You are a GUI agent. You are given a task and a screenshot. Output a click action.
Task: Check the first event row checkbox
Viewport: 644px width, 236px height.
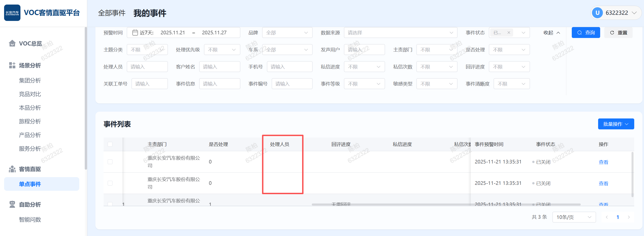point(110,162)
